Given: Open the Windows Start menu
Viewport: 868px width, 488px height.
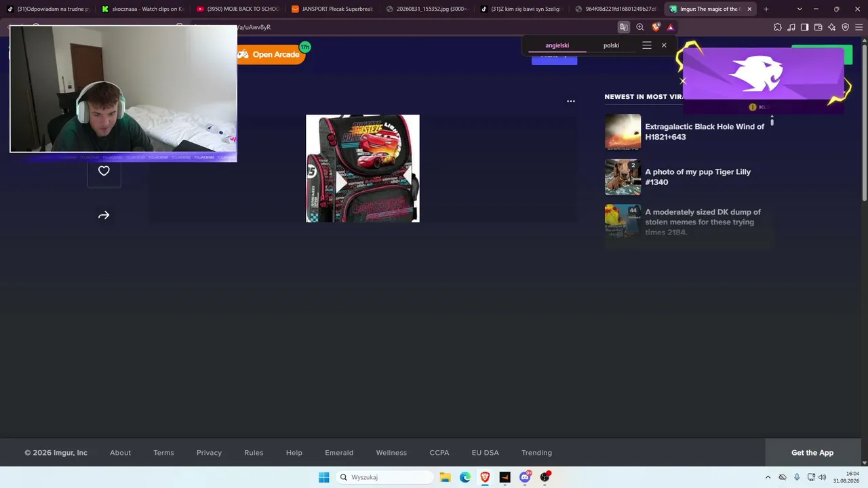Looking at the screenshot, I should point(324,477).
